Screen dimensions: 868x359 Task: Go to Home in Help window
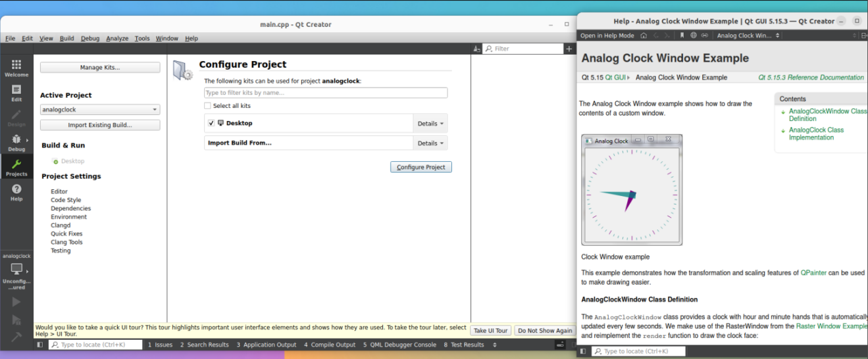pos(643,36)
